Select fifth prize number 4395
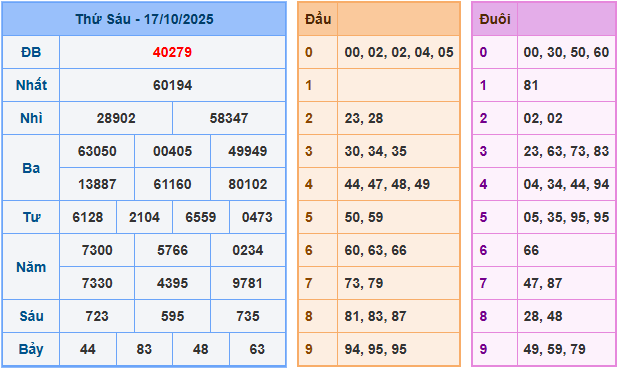 click(172, 283)
